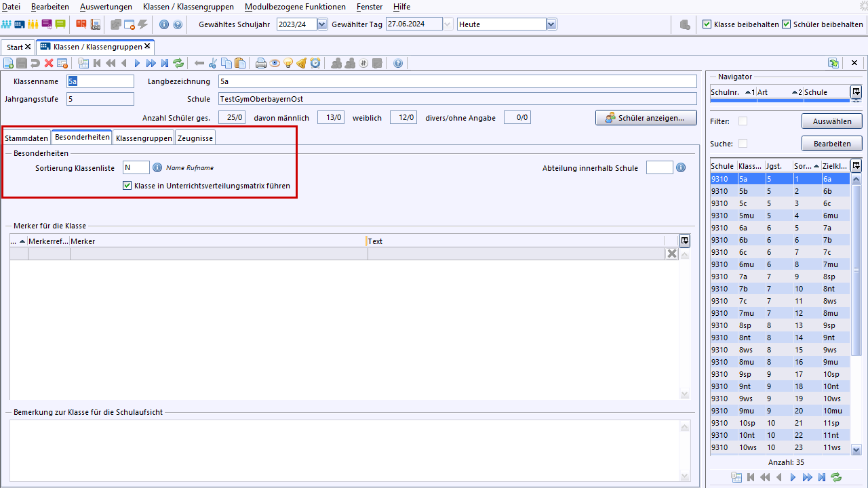Viewport: 868px width, 488px height.
Task: Click the bell icon
Action: pos(302,63)
